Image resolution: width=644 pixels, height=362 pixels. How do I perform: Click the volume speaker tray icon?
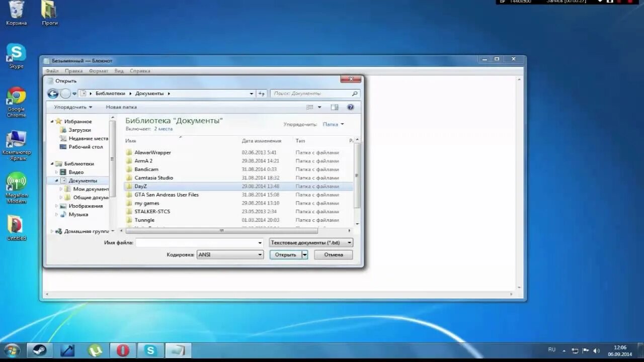click(x=597, y=350)
